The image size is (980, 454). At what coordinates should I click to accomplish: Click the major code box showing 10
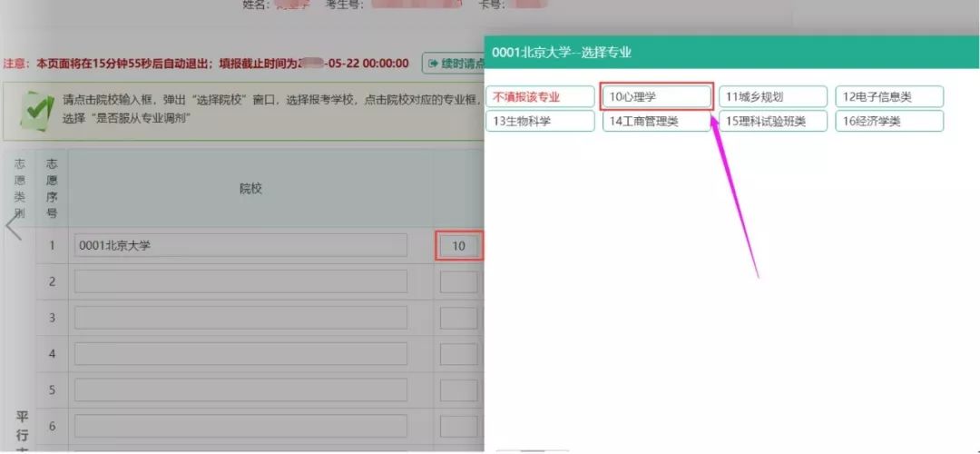(x=458, y=245)
